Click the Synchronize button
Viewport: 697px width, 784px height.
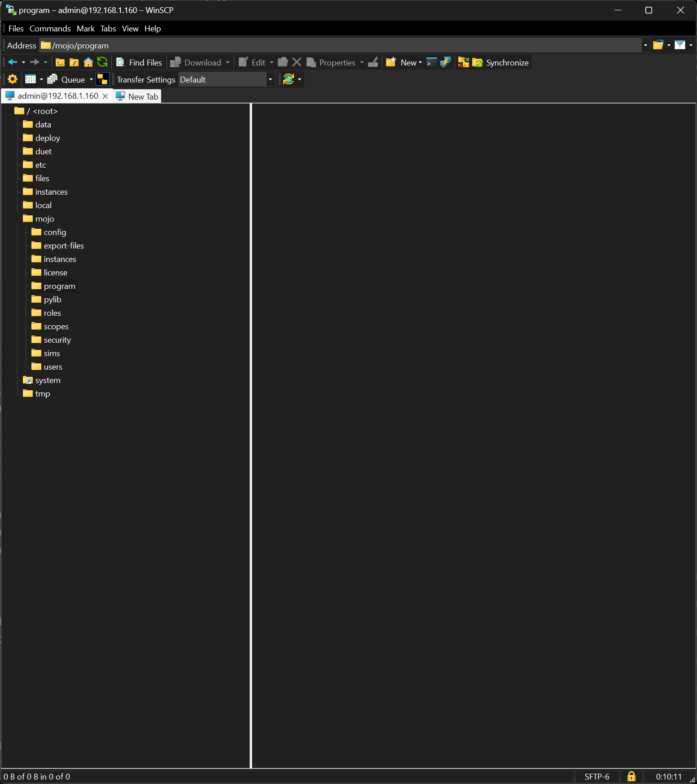click(501, 62)
